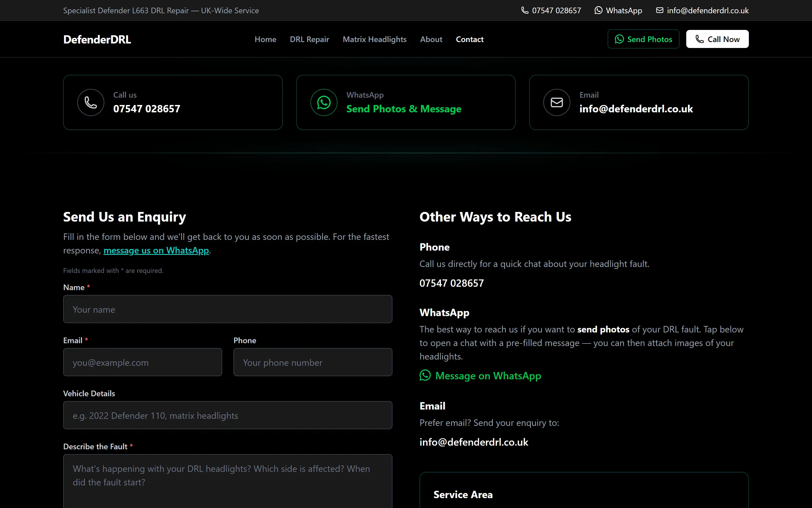Click the phone icon in top bar
Viewport: 812px width, 508px height.
(x=524, y=10)
